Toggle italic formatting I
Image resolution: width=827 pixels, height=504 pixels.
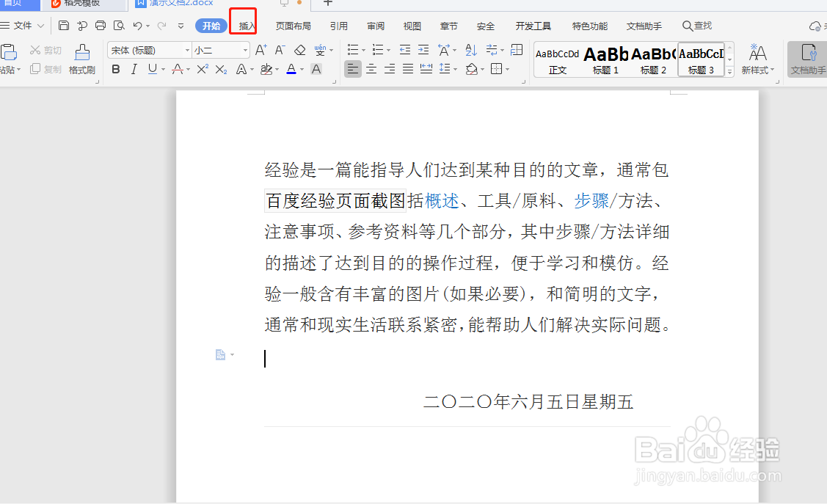[x=134, y=69]
